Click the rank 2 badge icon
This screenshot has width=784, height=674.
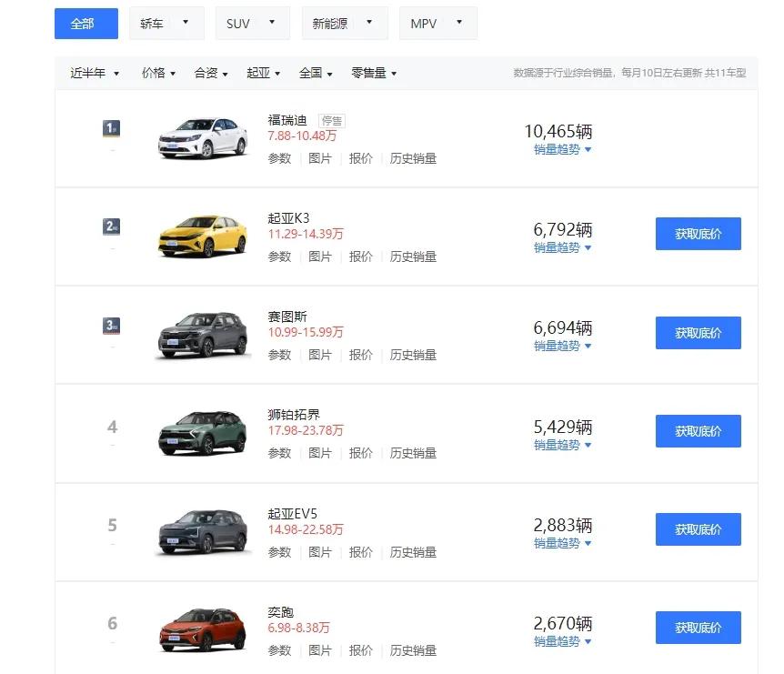click(111, 226)
